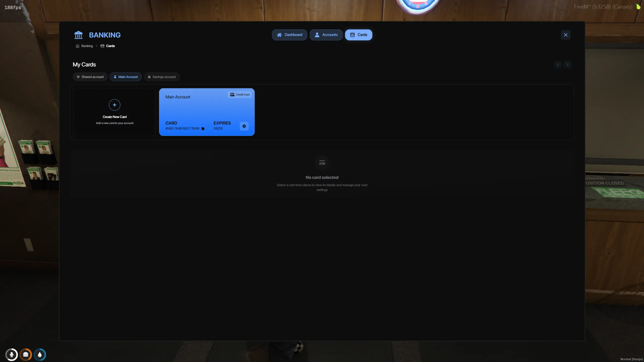
Task: Click the thirst water drop icon
Action: click(40, 354)
